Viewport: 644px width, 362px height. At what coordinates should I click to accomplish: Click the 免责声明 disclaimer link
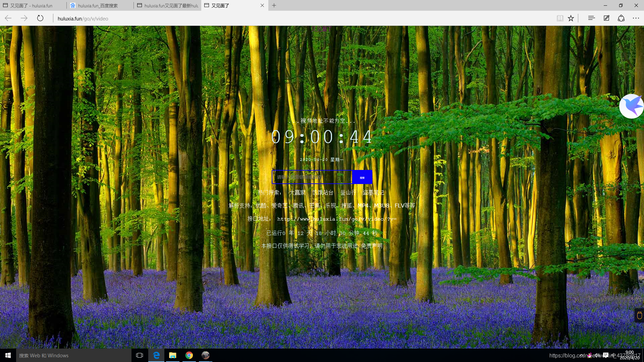click(372, 246)
